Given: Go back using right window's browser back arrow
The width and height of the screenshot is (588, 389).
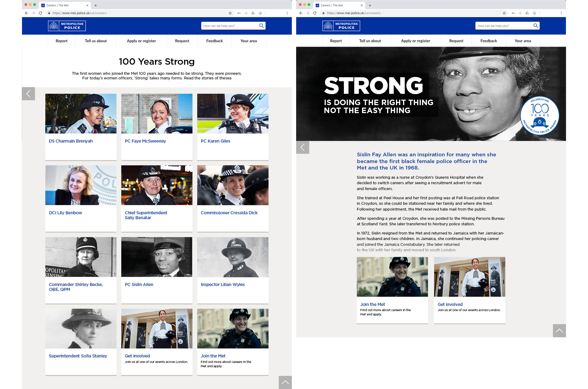Looking at the screenshot, I should click(x=301, y=13).
